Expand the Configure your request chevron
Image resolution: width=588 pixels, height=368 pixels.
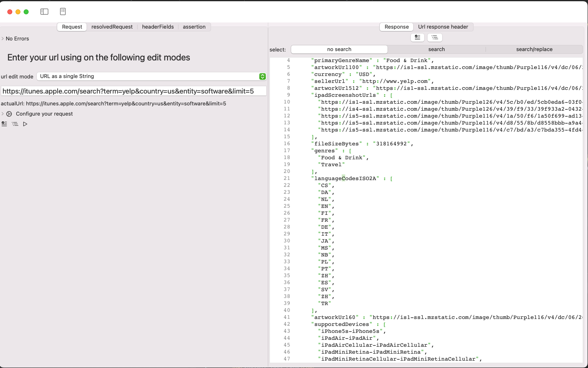(x=2, y=114)
